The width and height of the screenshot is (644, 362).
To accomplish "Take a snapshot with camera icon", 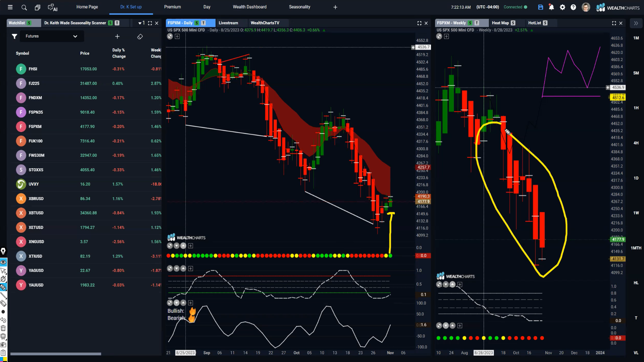I will (3, 345).
